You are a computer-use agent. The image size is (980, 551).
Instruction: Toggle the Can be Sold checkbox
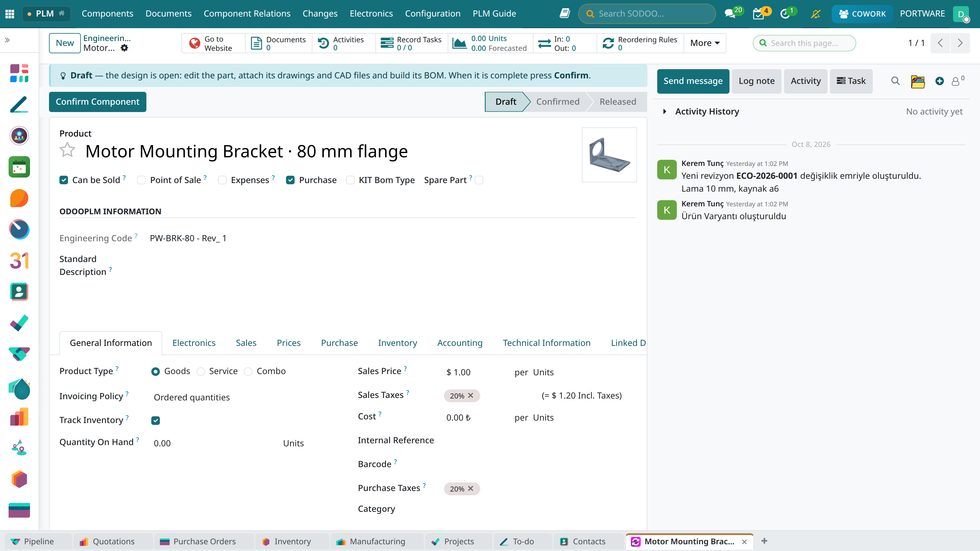click(63, 180)
